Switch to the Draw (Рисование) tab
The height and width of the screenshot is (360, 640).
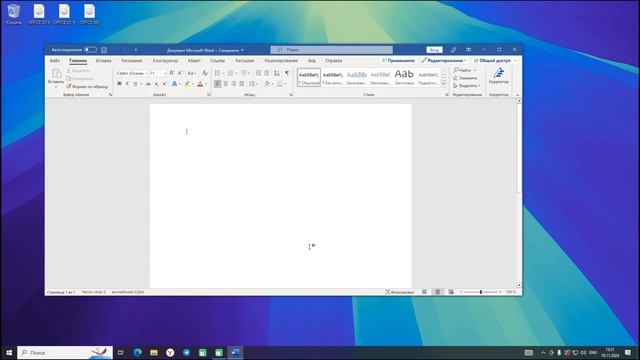tap(132, 60)
